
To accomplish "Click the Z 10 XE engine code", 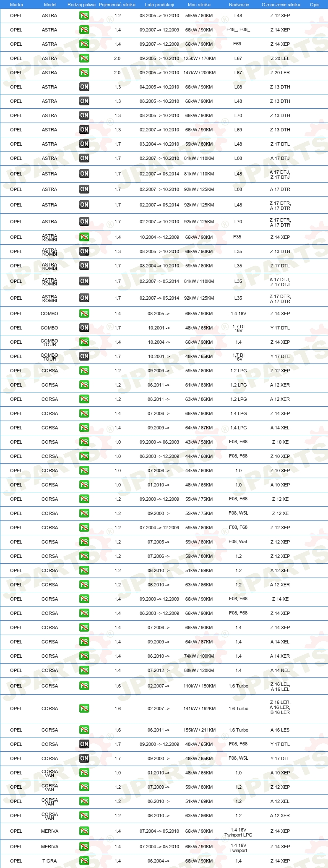I will pos(280,442).
